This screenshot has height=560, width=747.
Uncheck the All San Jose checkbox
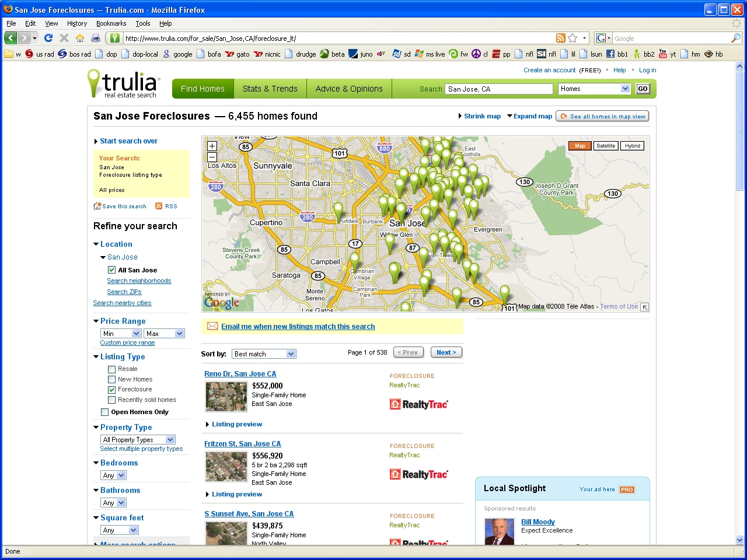[111, 270]
